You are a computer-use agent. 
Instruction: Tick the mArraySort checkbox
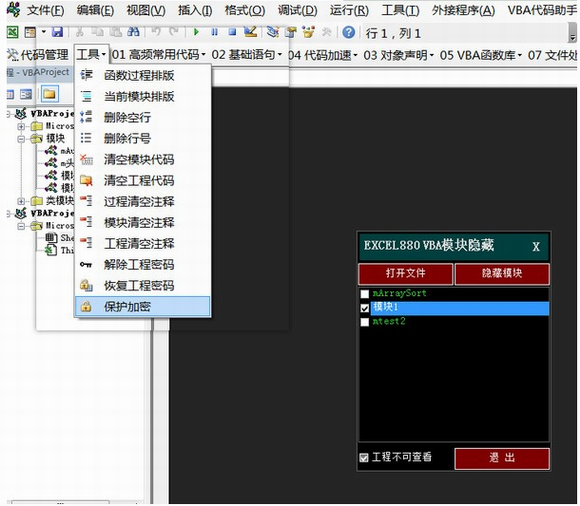(365, 294)
